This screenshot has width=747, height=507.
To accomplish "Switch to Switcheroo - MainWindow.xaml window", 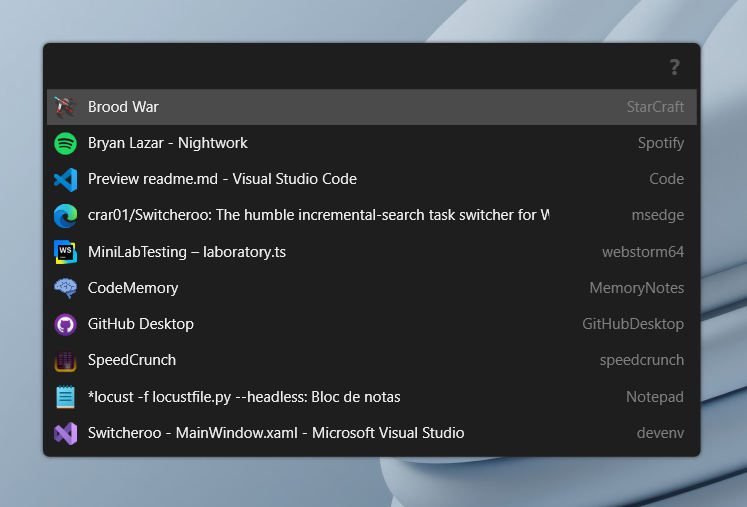I will pyautogui.click(x=276, y=433).
